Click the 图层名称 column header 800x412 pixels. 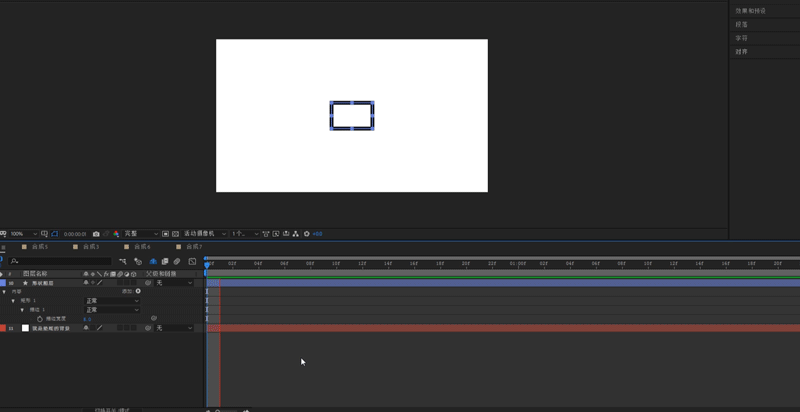(x=35, y=274)
